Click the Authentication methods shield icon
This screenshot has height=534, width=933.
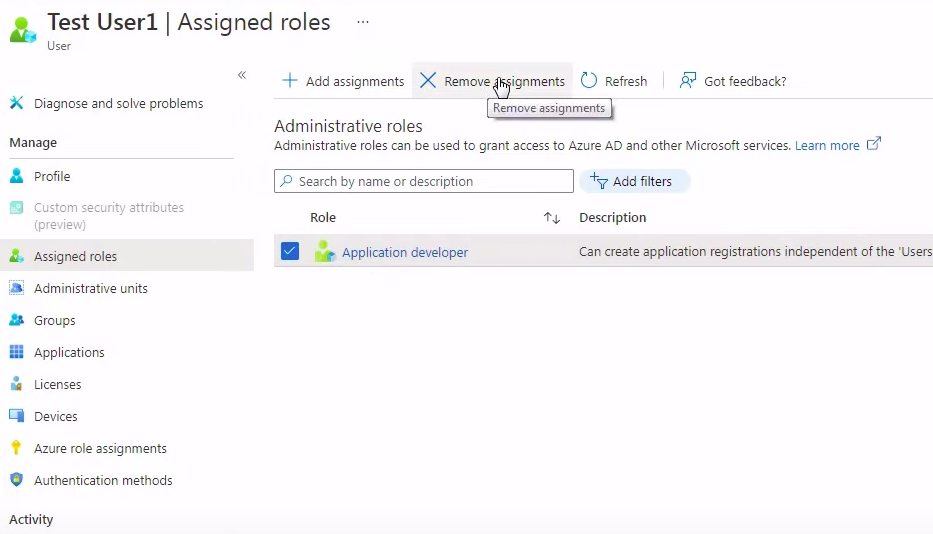tap(17, 479)
